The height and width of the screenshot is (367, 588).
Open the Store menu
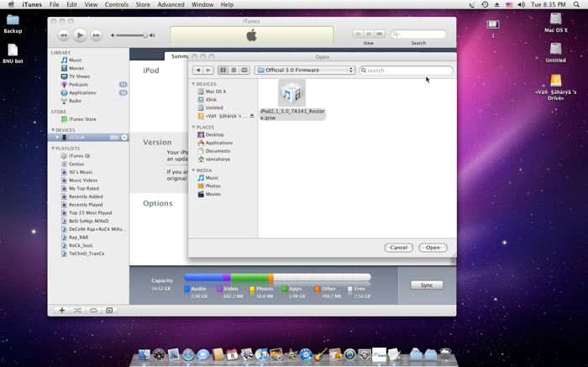(143, 4)
